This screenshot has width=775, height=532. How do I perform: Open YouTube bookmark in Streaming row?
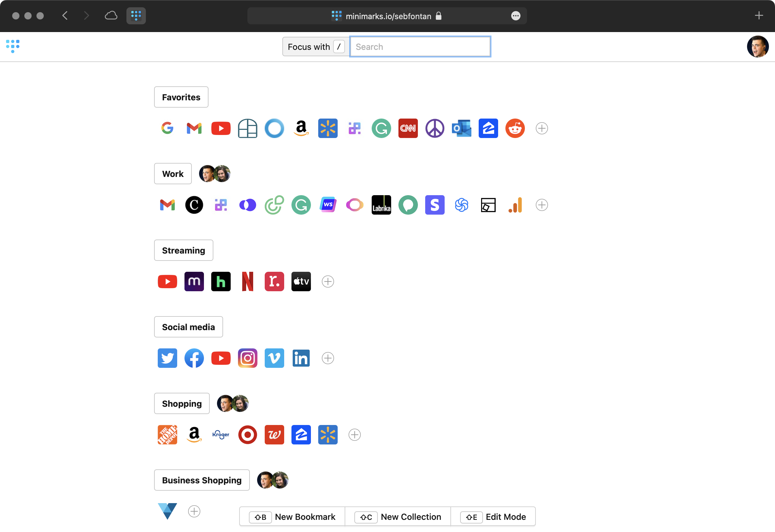pos(167,282)
